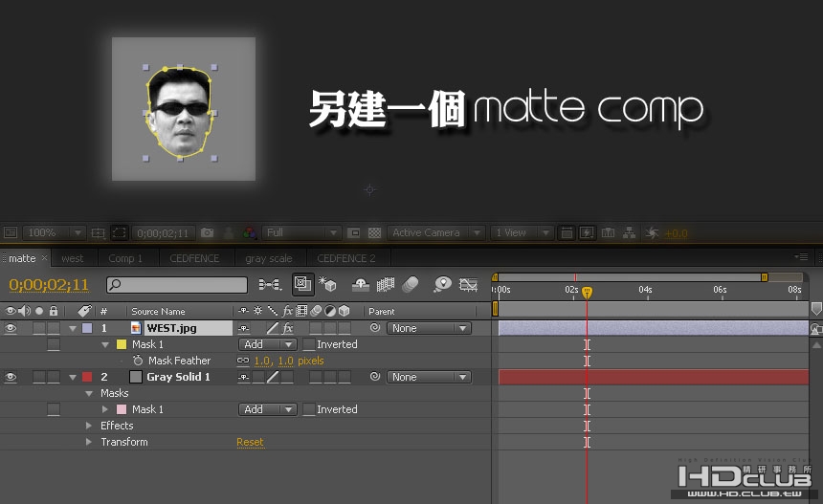Toggle Live Update in timeline
Viewport: 823px width, 504px height.
302,284
